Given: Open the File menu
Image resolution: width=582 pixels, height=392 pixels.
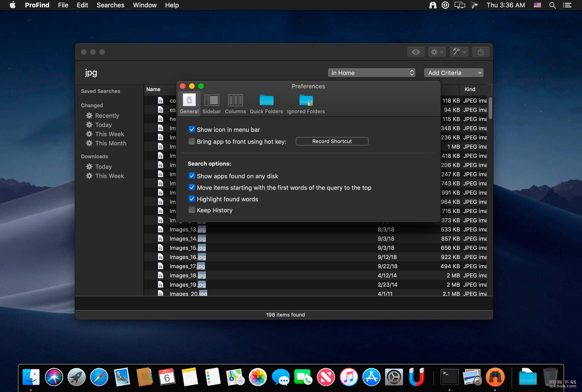Looking at the screenshot, I should 63,5.
